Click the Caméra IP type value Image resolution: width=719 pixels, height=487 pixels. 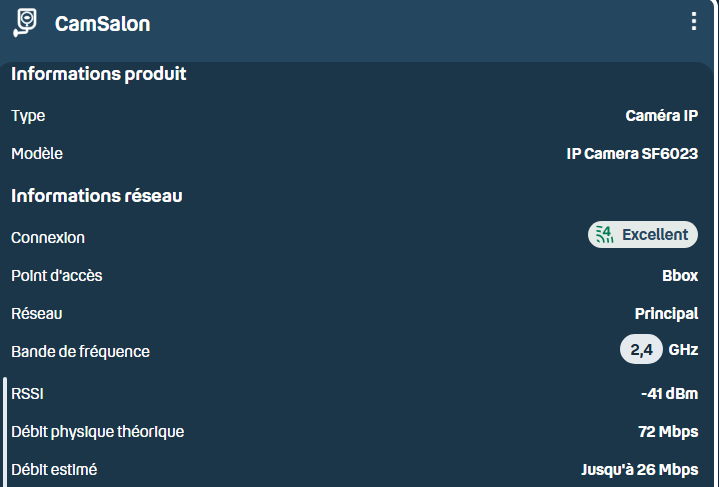coord(661,116)
